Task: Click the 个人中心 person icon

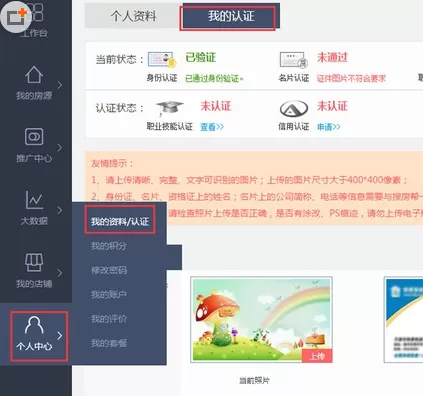Action: (34, 325)
